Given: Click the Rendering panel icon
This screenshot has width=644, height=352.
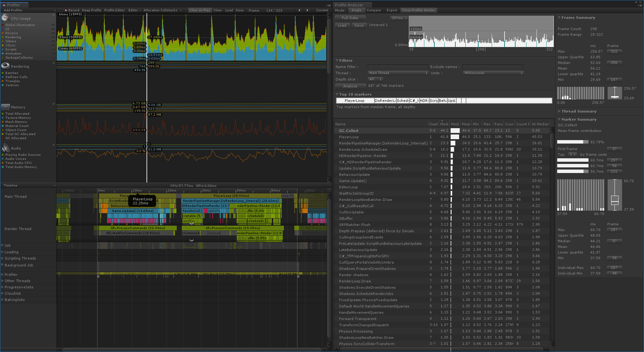Looking at the screenshot, I should coord(6,66).
